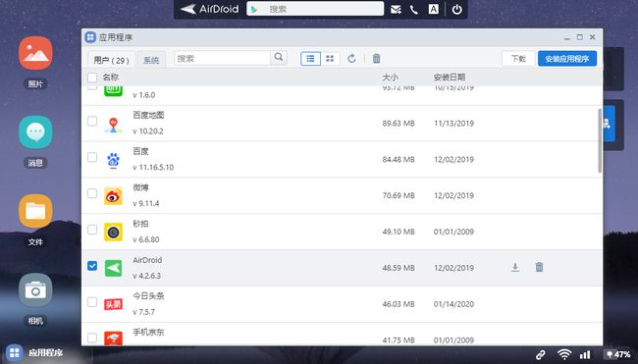Screen dimensions: 638x364
Task: Select the 用户 (29) tab
Action: pyautogui.click(x=112, y=60)
